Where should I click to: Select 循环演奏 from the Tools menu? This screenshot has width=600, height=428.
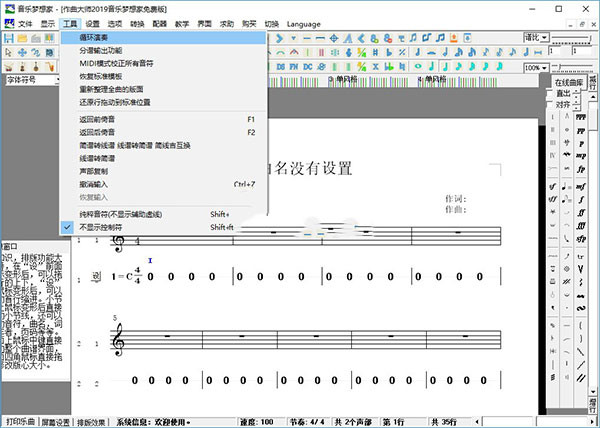pyautogui.click(x=94, y=37)
